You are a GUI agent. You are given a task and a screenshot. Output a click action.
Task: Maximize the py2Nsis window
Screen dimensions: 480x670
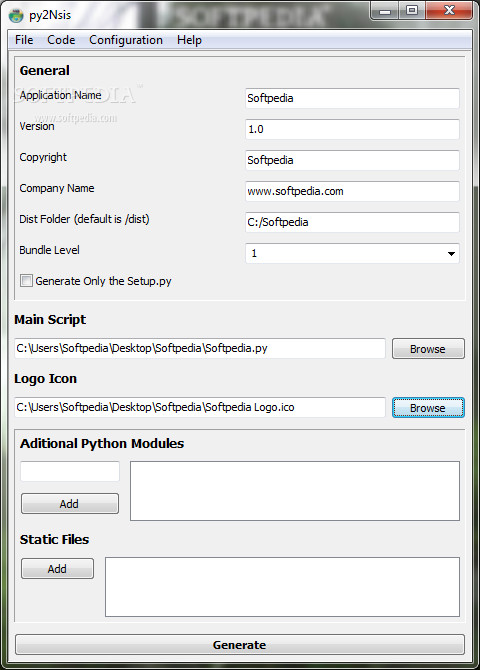(x=412, y=11)
